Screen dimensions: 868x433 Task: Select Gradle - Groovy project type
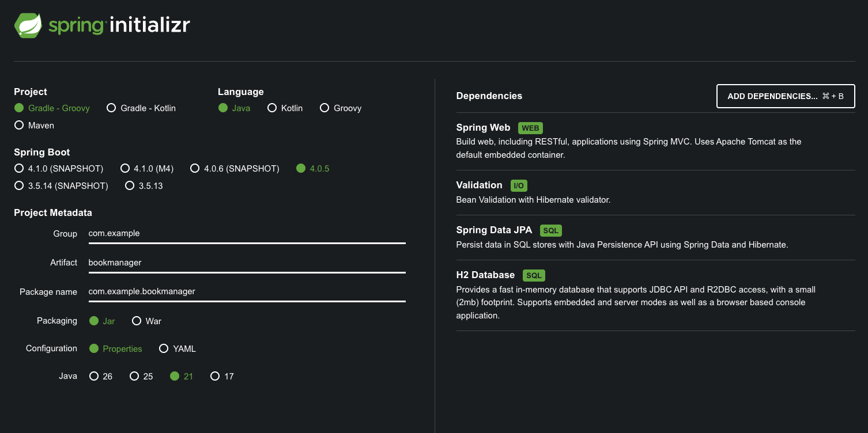click(52, 108)
